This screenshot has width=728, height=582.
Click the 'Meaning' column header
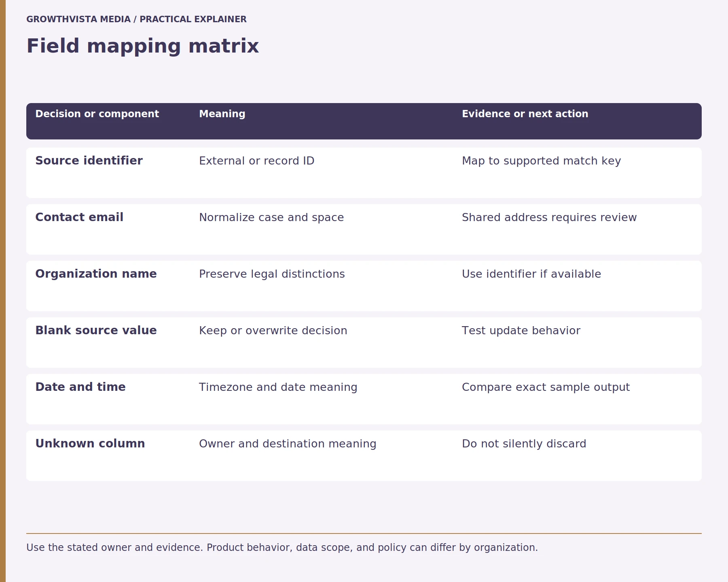click(x=222, y=114)
